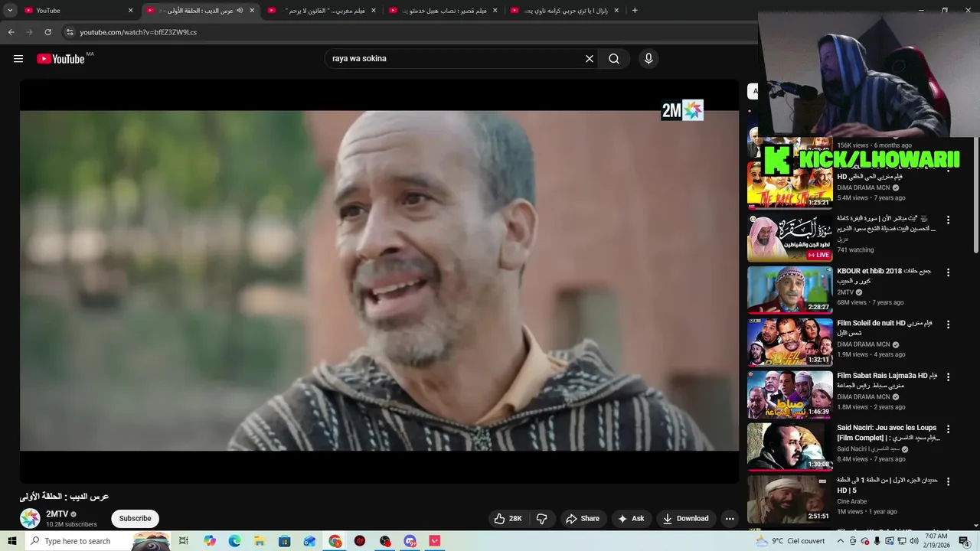The image size is (980, 551).
Task: Select the address bar URL
Action: (x=139, y=32)
